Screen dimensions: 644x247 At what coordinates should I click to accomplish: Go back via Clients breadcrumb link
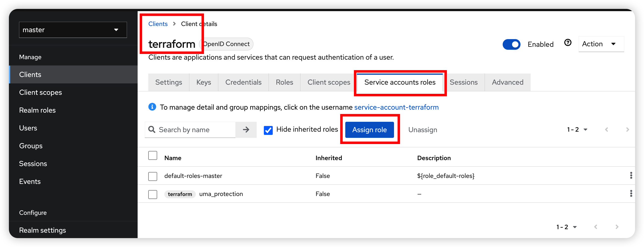(x=158, y=24)
